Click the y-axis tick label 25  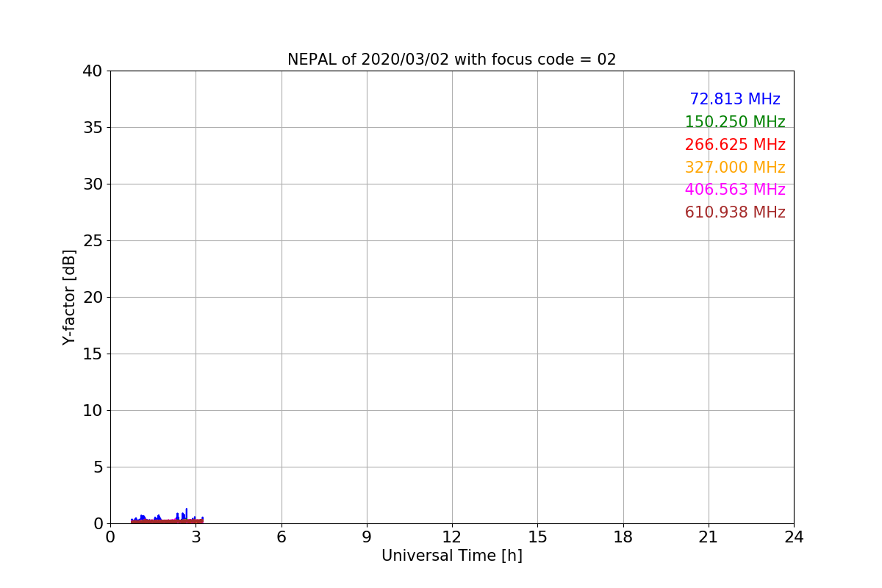point(92,241)
